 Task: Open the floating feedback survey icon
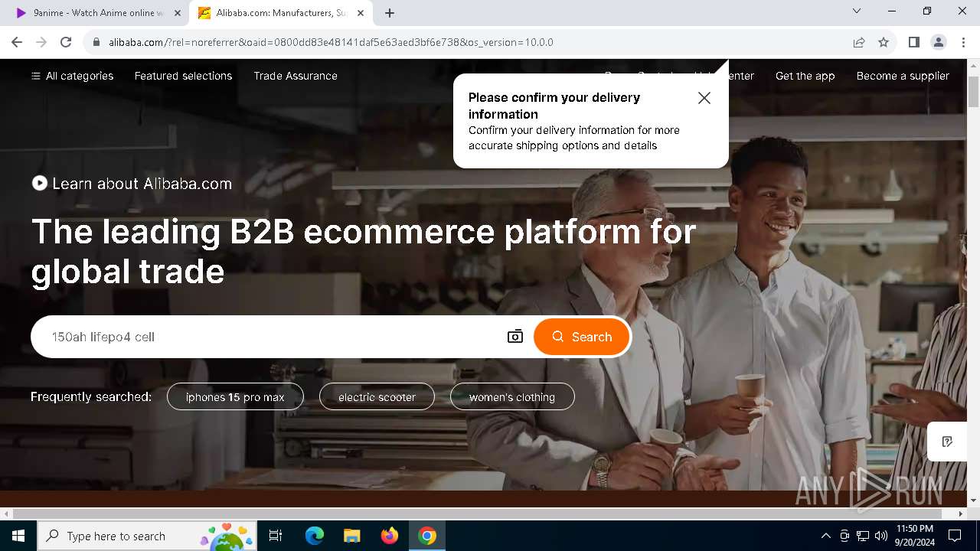[x=947, y=442]
